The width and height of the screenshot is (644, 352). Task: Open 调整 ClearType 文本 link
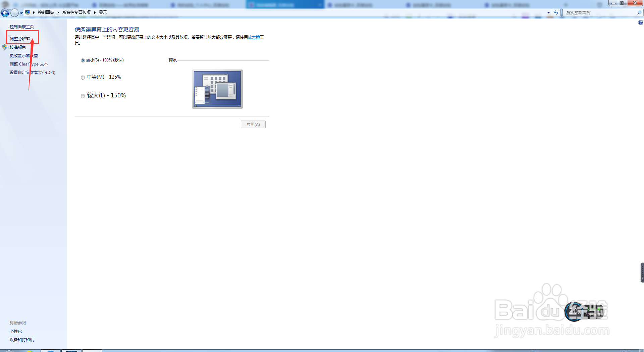29,64
